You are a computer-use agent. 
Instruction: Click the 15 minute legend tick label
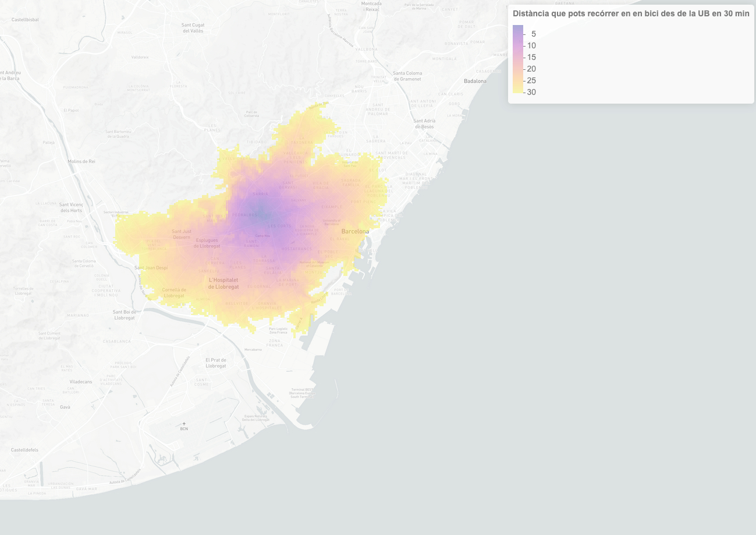click(x=531, y=57)
